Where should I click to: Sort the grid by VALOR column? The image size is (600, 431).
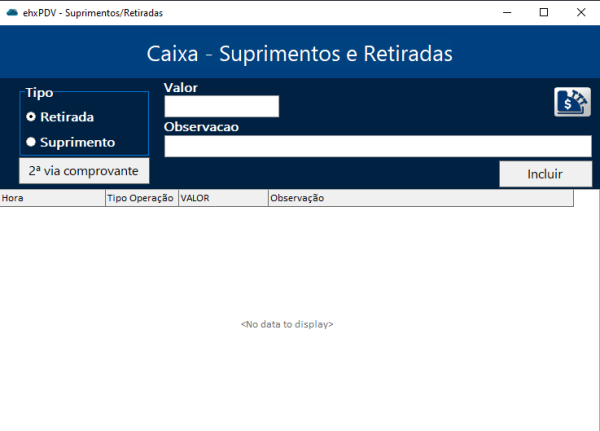coord(222,198)
